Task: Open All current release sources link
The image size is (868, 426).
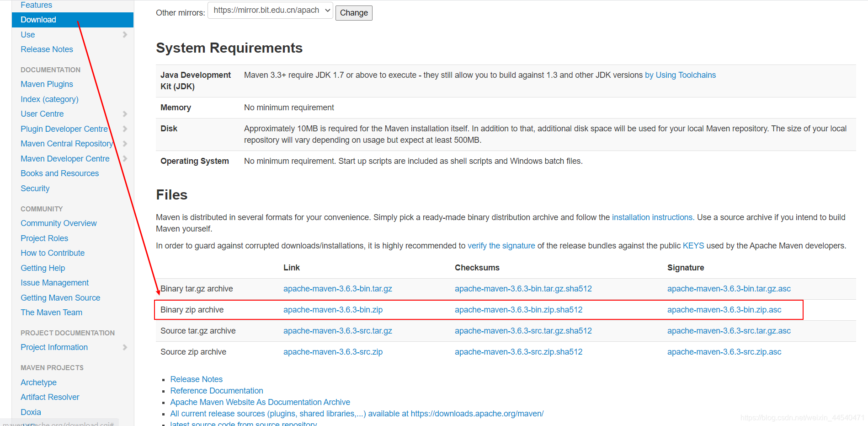Action: coord(357,414)
